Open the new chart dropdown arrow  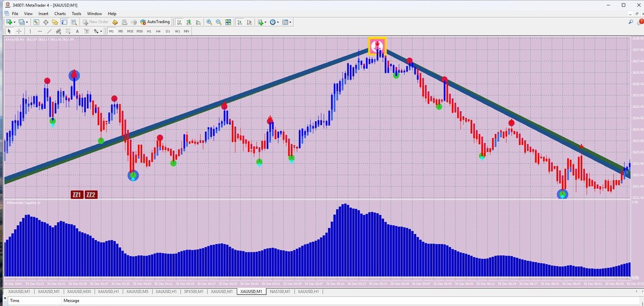click(15, 22)
